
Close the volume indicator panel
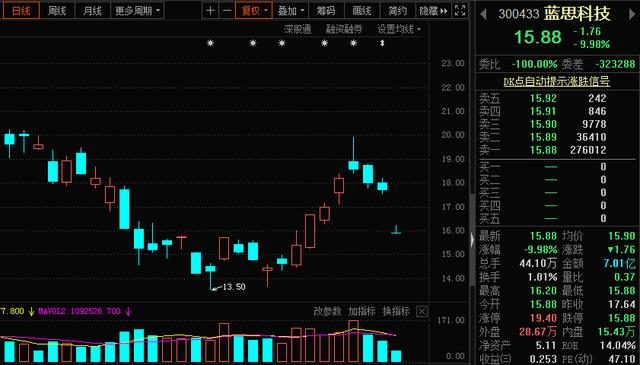422,312
